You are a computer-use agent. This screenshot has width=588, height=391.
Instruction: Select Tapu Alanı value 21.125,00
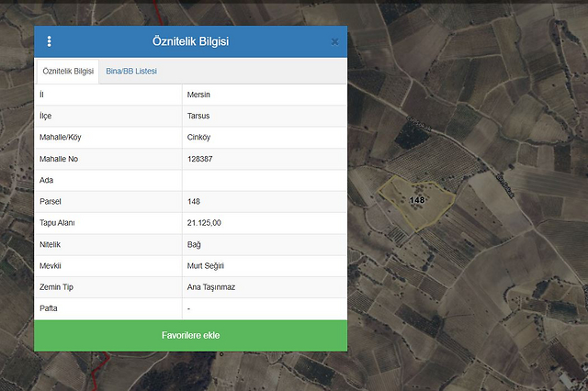click(x=204, y=223)
